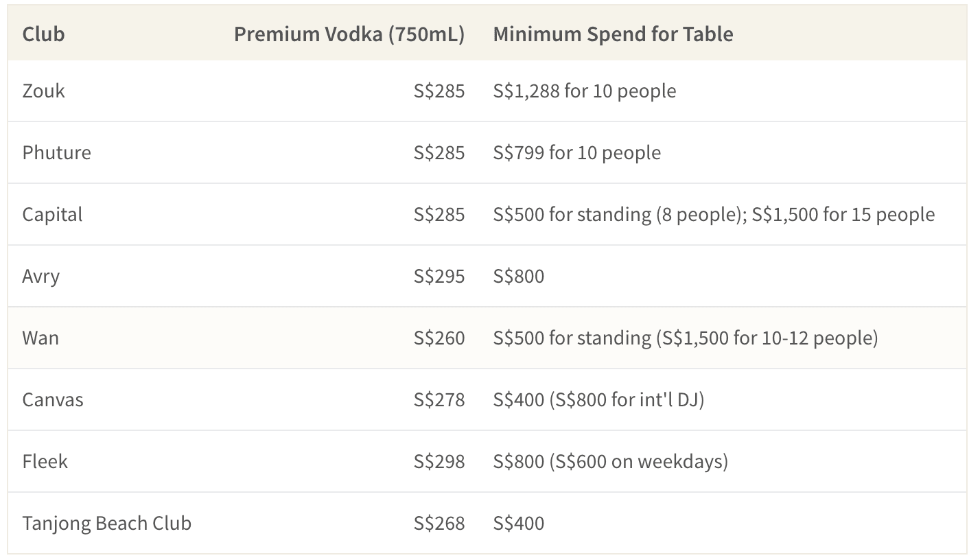969x560 pixels.
Task: Click the S$295 vodka price
Action: pos(439,276)
